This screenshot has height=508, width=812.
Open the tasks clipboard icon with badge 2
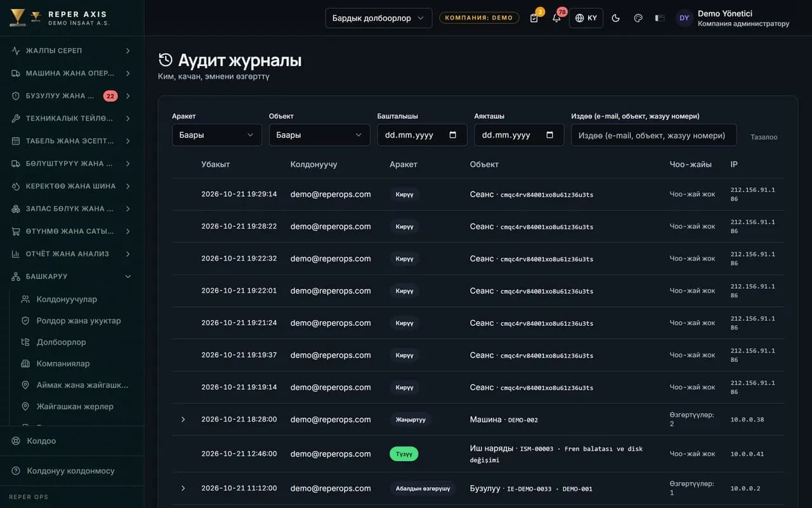[534, 18]
